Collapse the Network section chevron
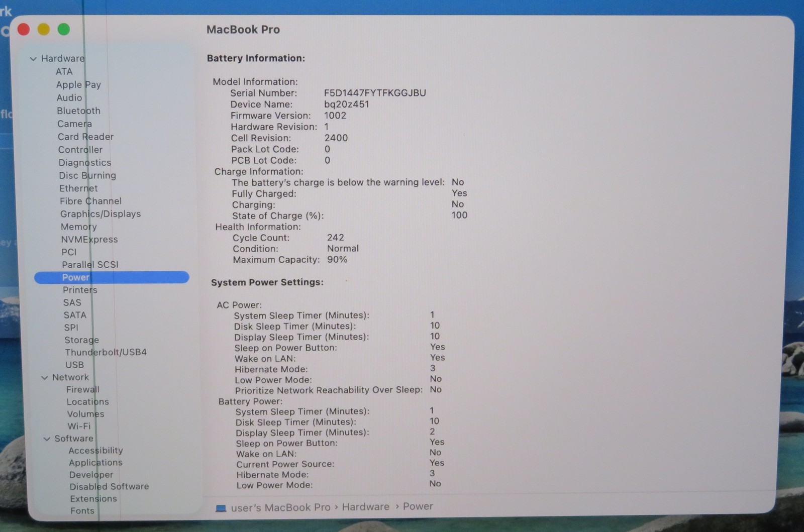Viewport: 804px width, 532px height. [x=44, y=378]
